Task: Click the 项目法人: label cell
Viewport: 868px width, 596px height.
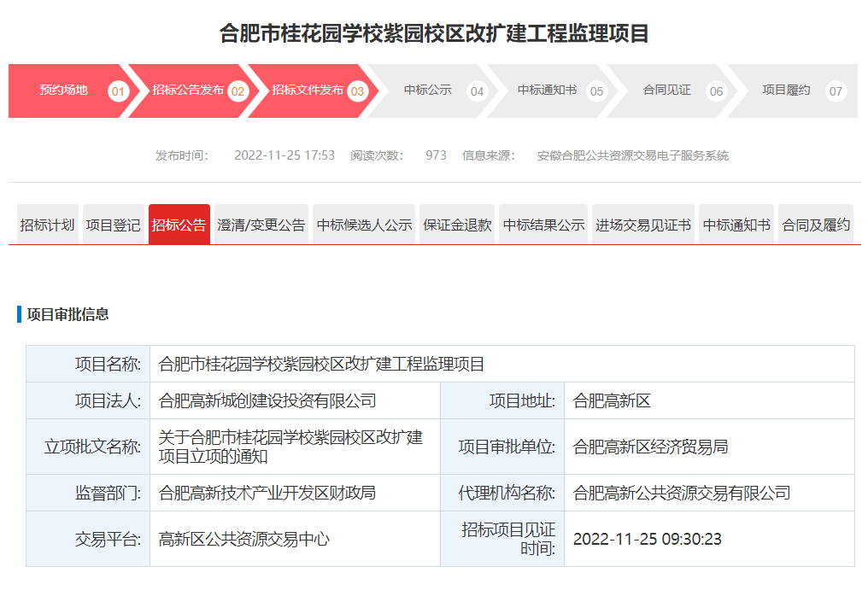Action: pos(88,400)
